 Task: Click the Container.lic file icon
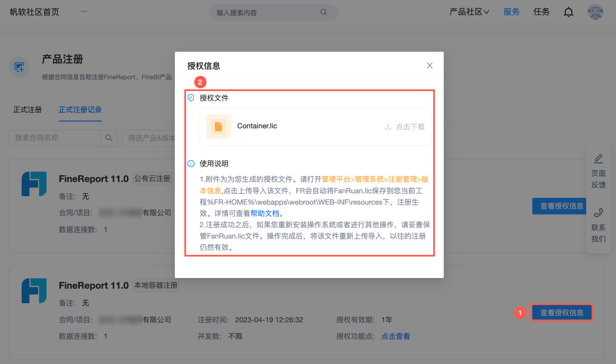[218, 127]
